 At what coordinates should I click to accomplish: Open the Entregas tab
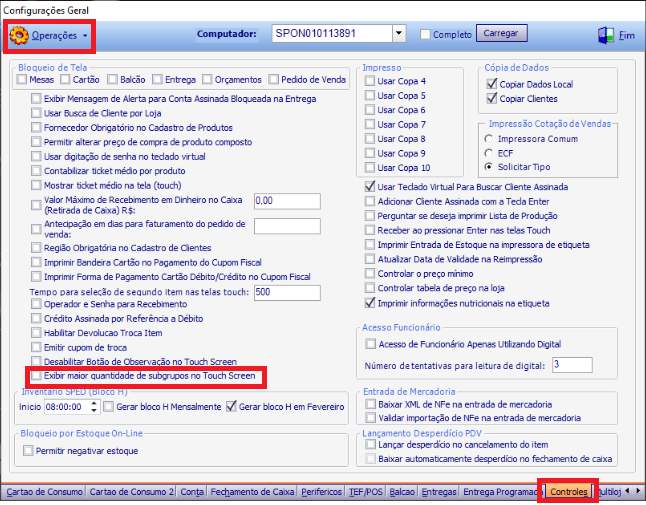[439, 492]
